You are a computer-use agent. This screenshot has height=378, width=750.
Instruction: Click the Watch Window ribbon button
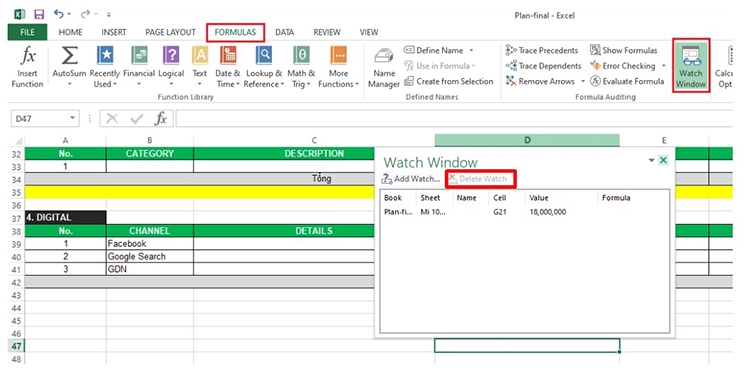point(691,66)
